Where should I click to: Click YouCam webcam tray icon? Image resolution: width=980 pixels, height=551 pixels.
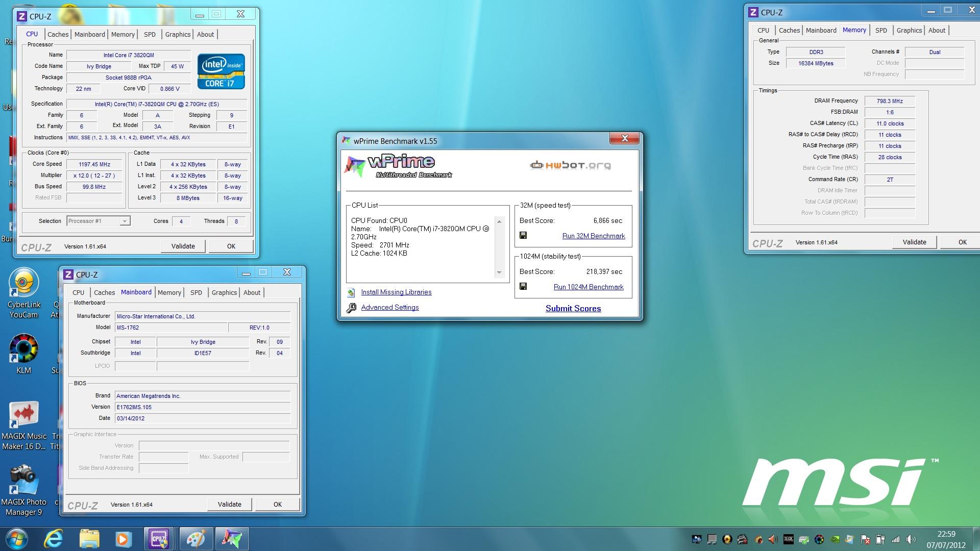727,539
